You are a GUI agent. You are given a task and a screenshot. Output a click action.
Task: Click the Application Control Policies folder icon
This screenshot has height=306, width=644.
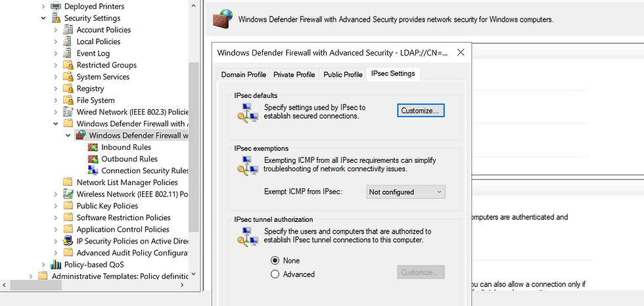coord(68,229)
